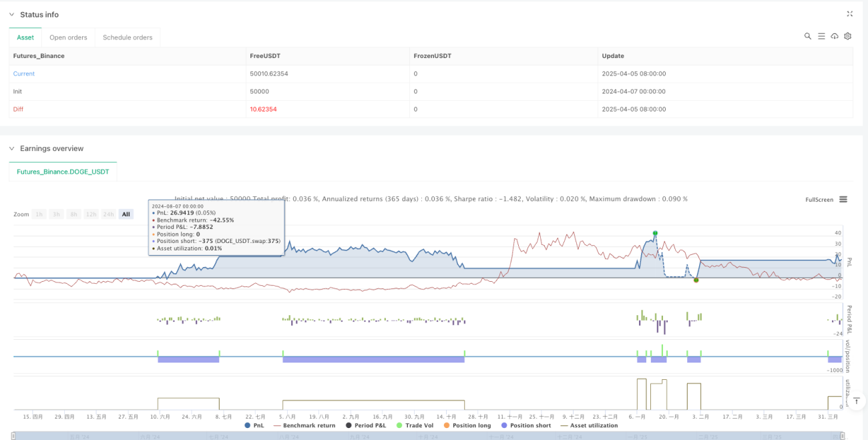Click the cloud download icon
The height and width of the screenshot is (440, 868).
point(835,36)
